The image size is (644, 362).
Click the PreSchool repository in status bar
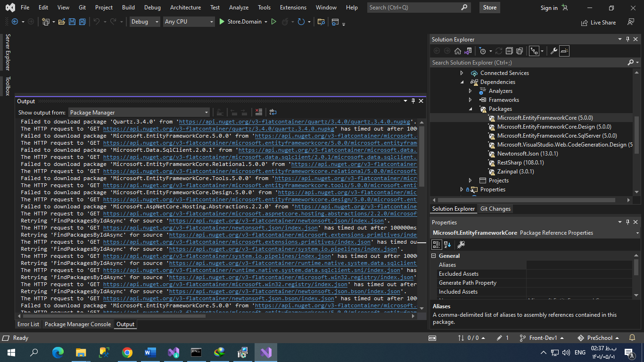point(599,338)
